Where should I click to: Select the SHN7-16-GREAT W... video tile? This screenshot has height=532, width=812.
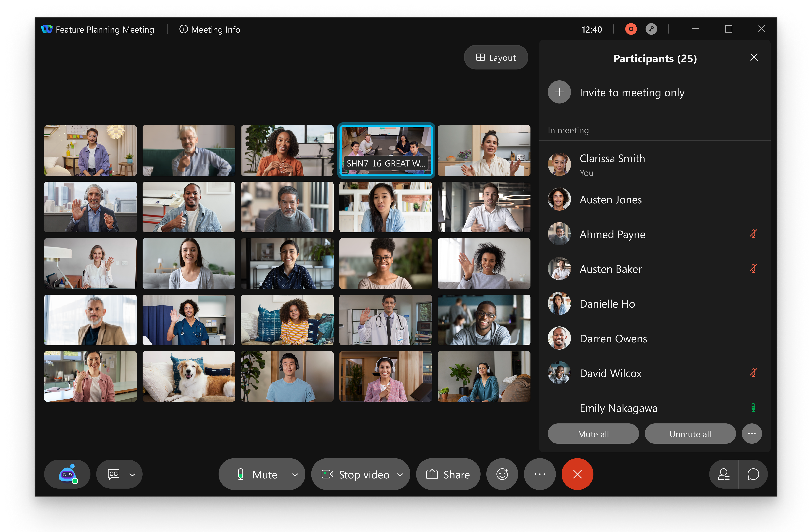(386, 151)
